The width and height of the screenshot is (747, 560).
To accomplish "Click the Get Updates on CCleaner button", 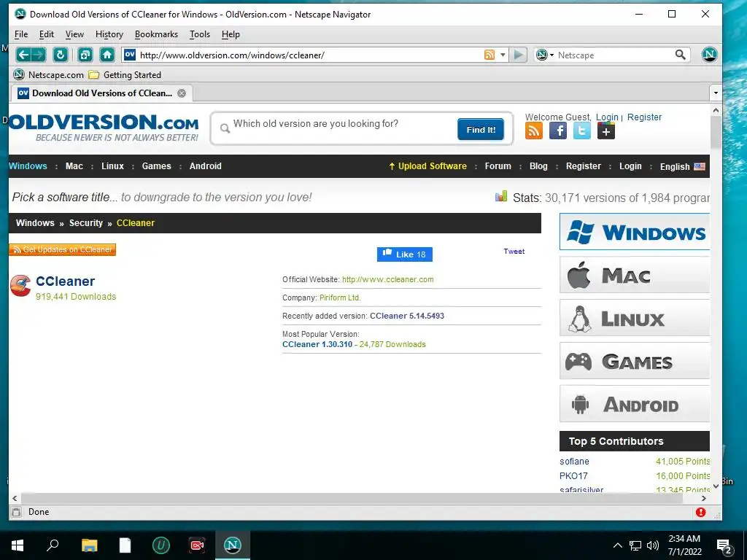I will [63, 249].
